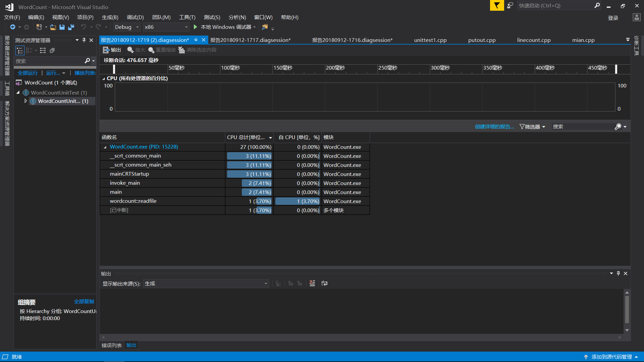Toggle word wrap in output panel
644x362 pixels.
[324, 283]
